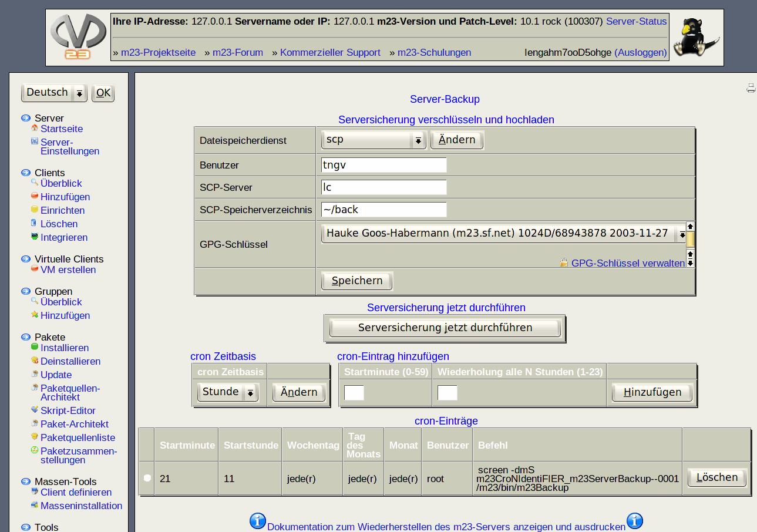Open Paketquellenliste in the sidebar menu
757x532 pixels.
tap(78, 437)
